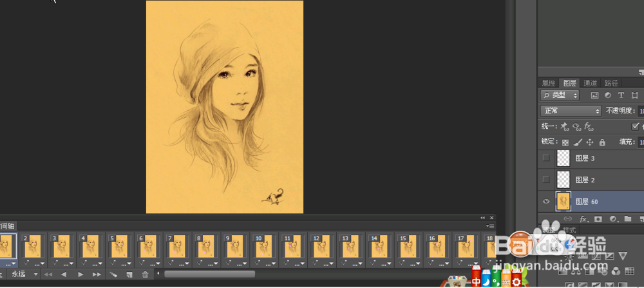Image resolution: width=644 pixels, height=288 pixels.
Task: Play the frame animation
Action: [80, 274]
